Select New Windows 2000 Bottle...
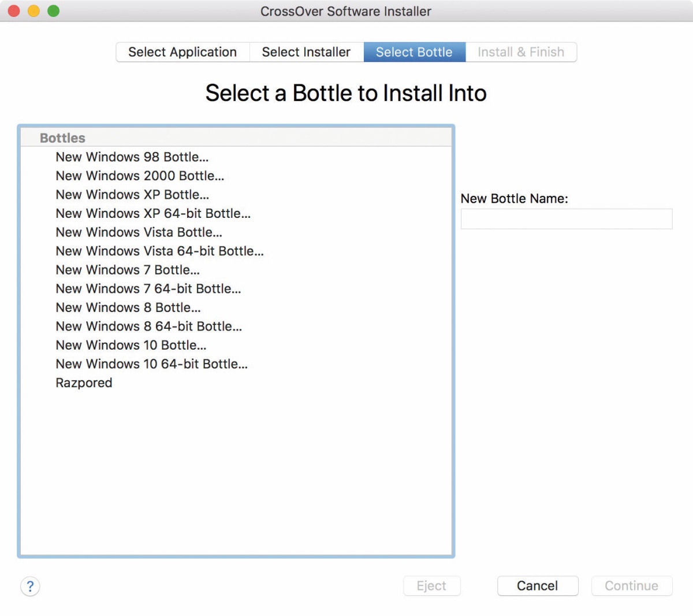 coord(236,176)
